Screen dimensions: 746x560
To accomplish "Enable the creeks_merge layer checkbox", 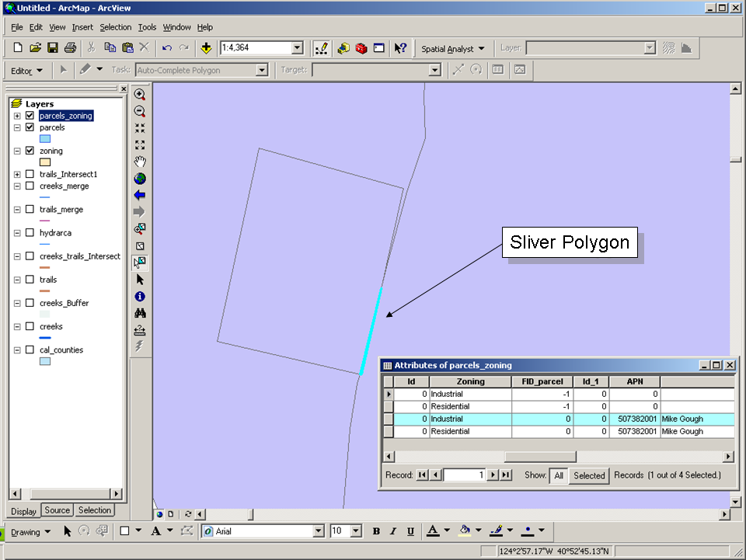I will pos(30,186).
